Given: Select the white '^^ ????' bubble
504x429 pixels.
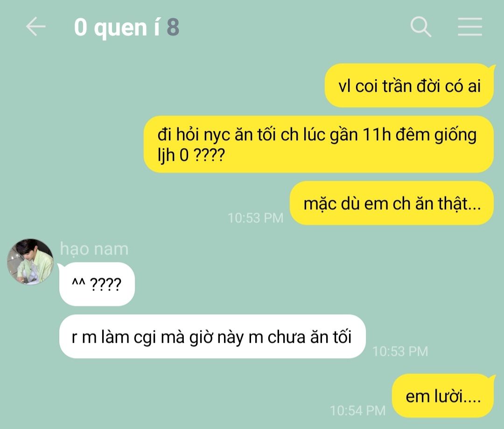Looking at the screenshot, I should tap(97, 284).
